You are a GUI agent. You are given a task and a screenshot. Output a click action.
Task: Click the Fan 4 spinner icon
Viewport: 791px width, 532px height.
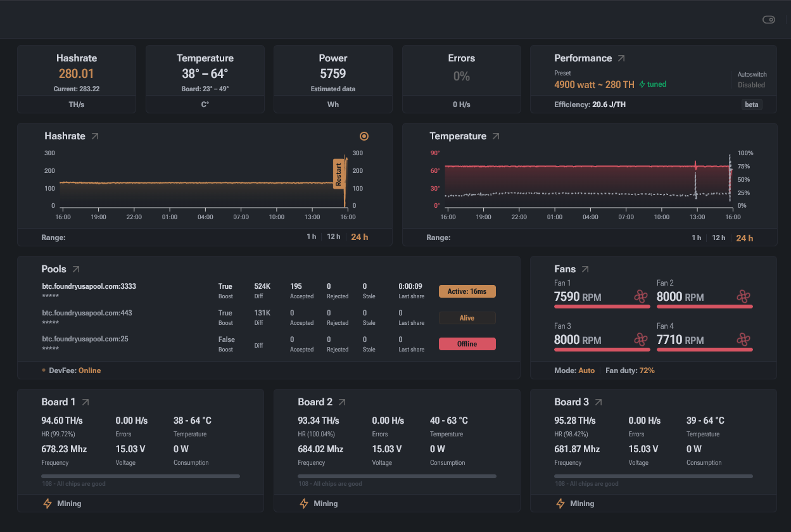[x=744, y=339]
